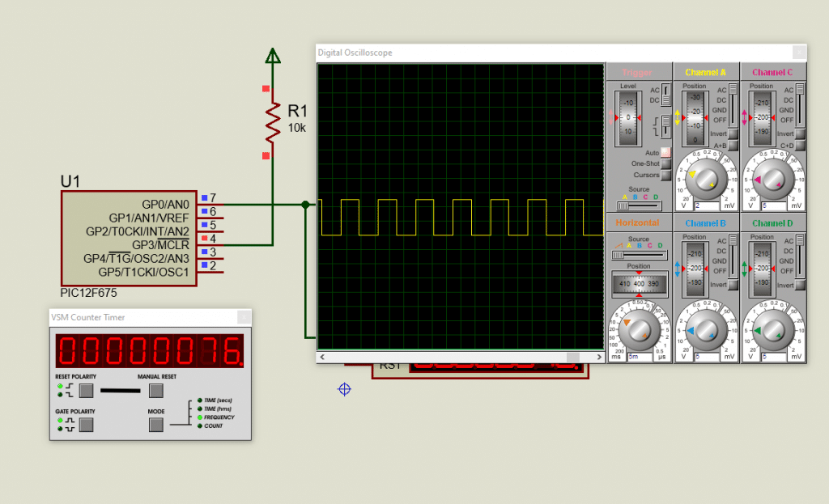Image resolution: width=829 pixels, height=504 pixels.
Task: Click the Channel B Position thumbwheel
Action: click(x=695, y=269)
